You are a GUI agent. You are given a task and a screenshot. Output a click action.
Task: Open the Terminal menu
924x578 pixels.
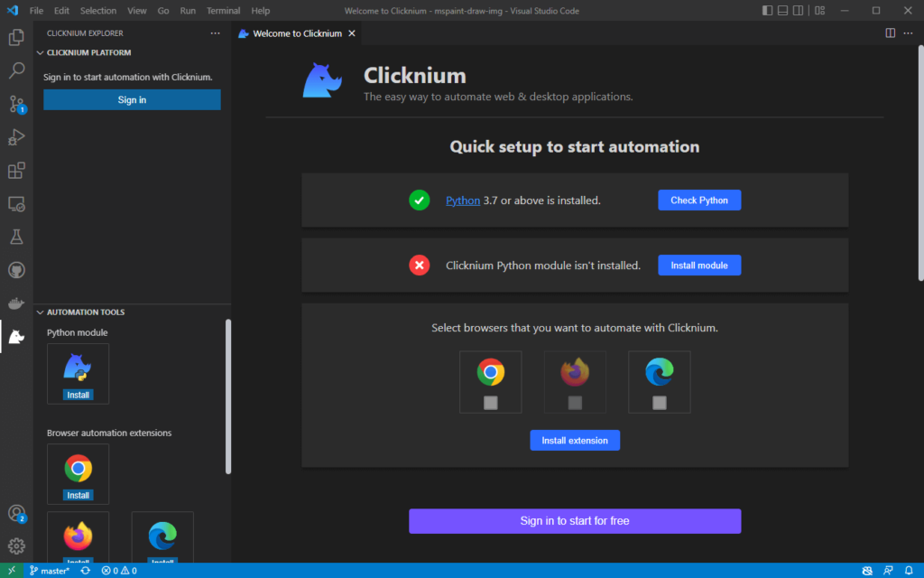tap(224, 11)
